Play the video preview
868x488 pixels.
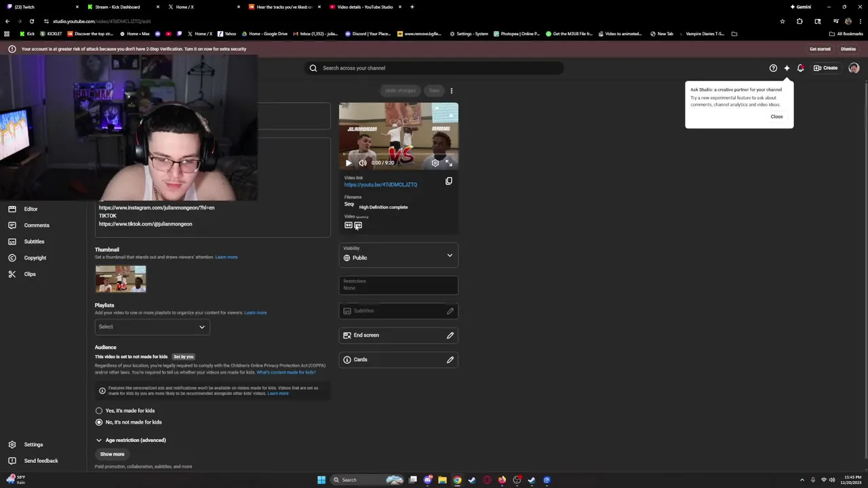[x=349, y=163]
